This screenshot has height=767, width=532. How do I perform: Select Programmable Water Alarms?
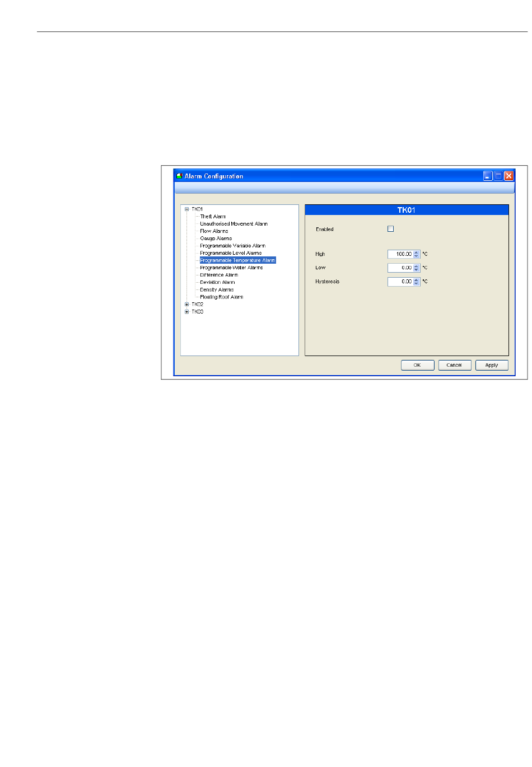(x=231, y=268)
